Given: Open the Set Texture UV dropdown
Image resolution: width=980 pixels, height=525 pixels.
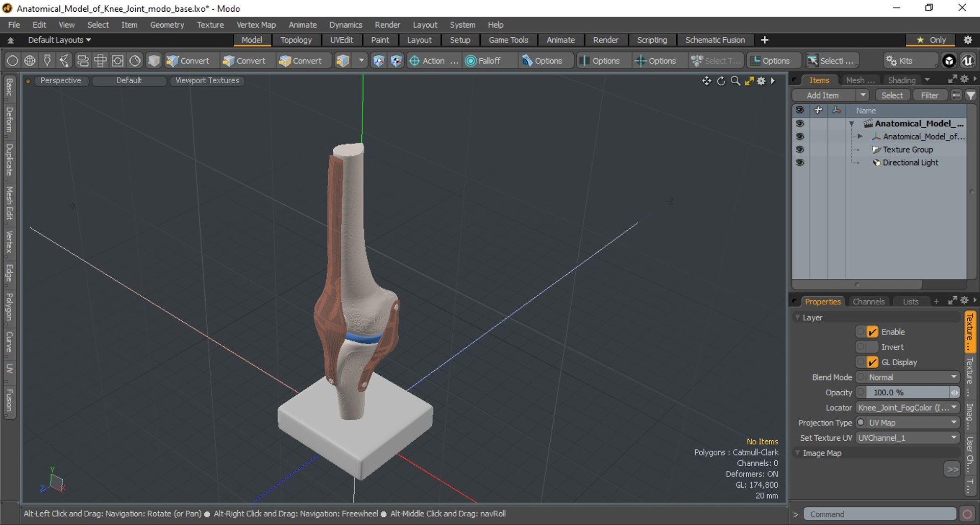Looking at the screenshot, I should click(908, 438).
